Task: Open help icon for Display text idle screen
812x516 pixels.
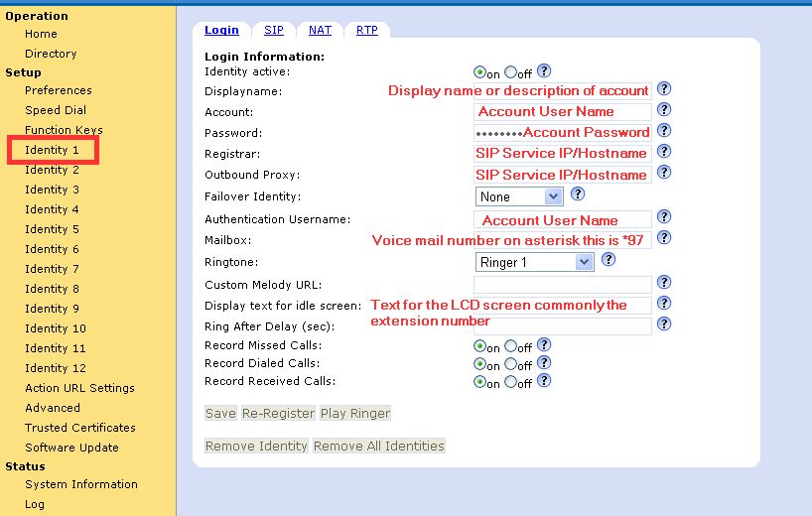Action: (664, 303)
